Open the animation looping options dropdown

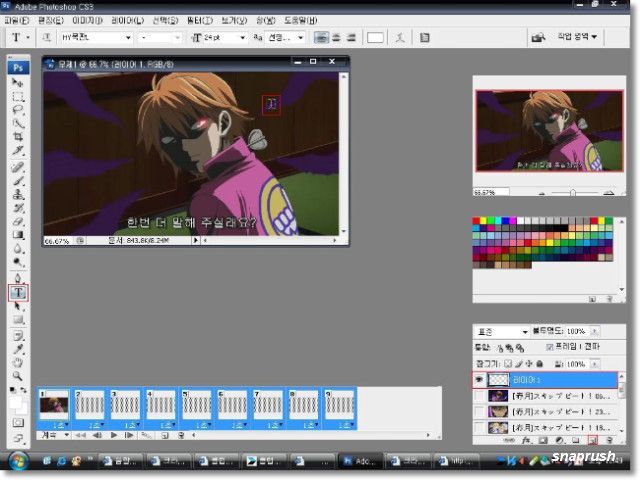(53, 435)
